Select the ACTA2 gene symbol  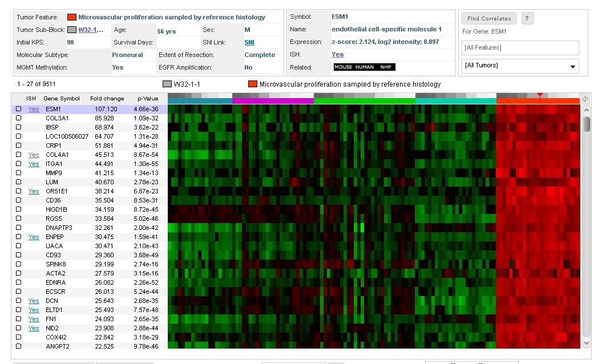(x=56, y=274)
